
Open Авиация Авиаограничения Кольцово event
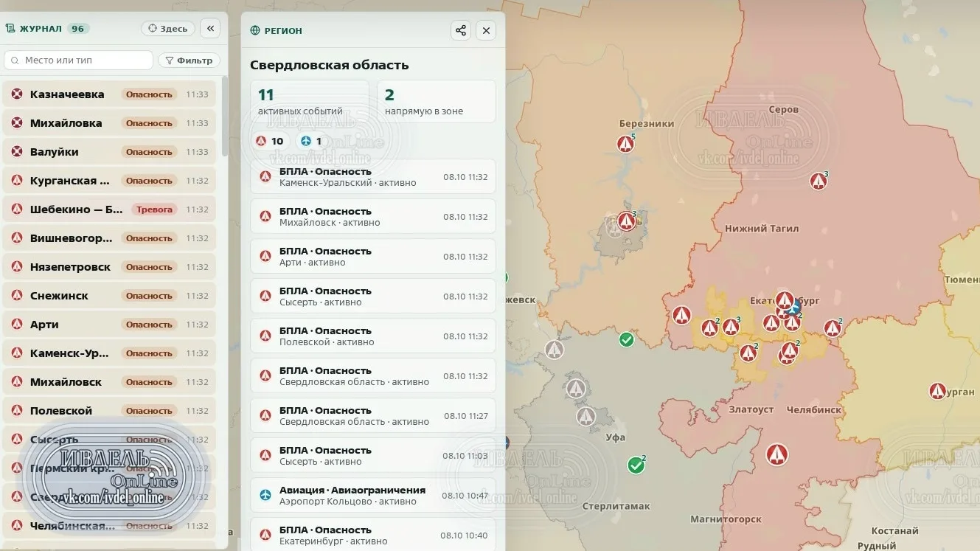click(x=373, y=496)
